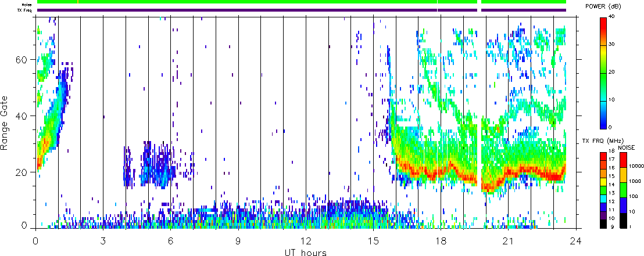Click the 21 tick on UT hours axis

point(509,240)
